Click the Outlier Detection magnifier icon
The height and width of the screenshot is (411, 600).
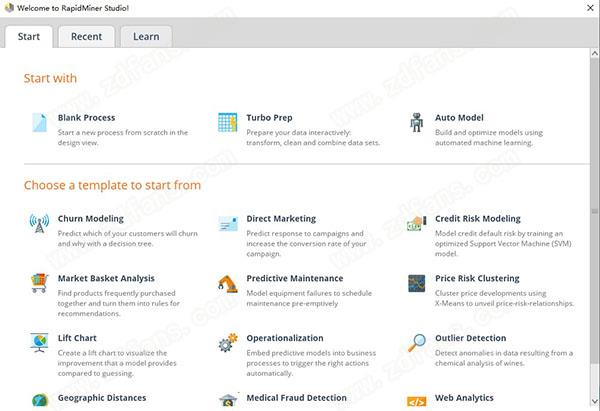pyautogui.click(x=416, y=343)
